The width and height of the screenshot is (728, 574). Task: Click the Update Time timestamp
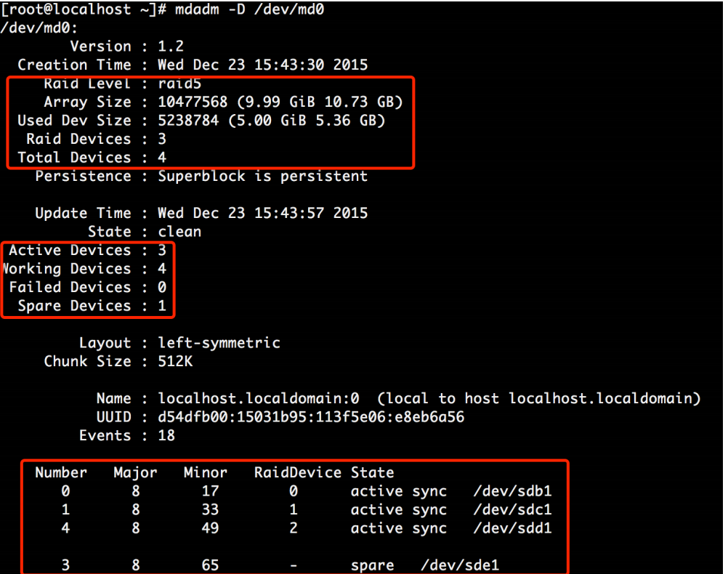pos(262,213)
